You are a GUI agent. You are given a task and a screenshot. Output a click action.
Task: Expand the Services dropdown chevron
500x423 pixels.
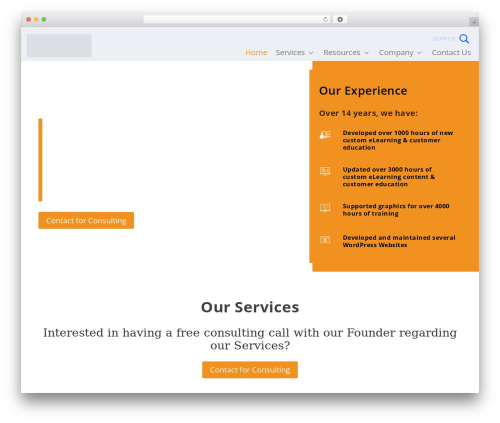tap(311, 53)
